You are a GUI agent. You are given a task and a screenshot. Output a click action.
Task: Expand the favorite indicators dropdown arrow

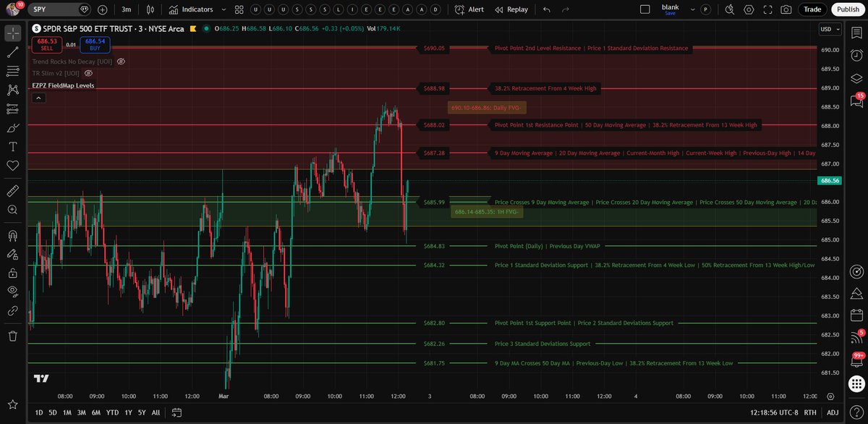[224, 9]
